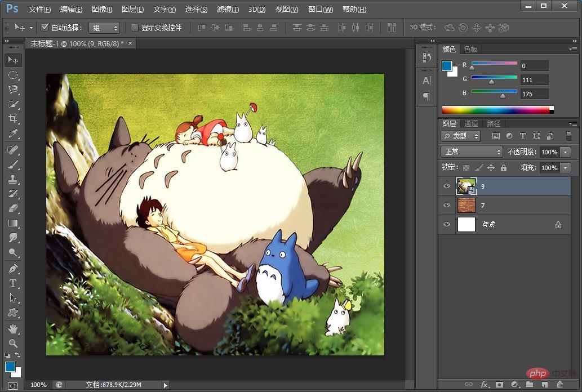The image size is (582, 392).
Task: Open the layer style fx menu
Action: [485, 385]
